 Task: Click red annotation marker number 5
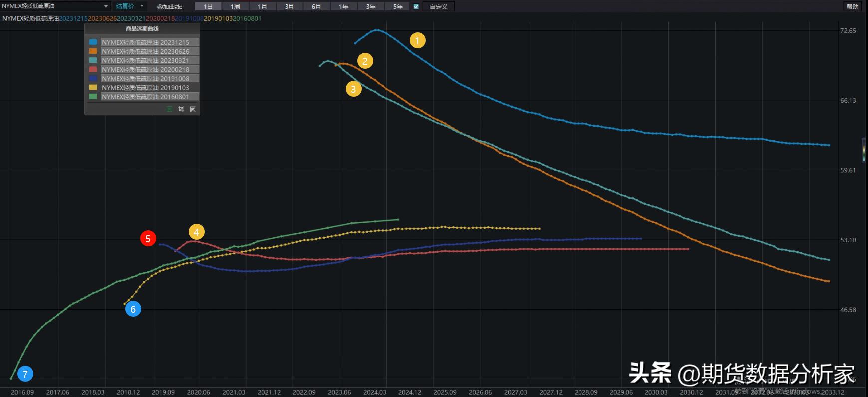(148, 239)
